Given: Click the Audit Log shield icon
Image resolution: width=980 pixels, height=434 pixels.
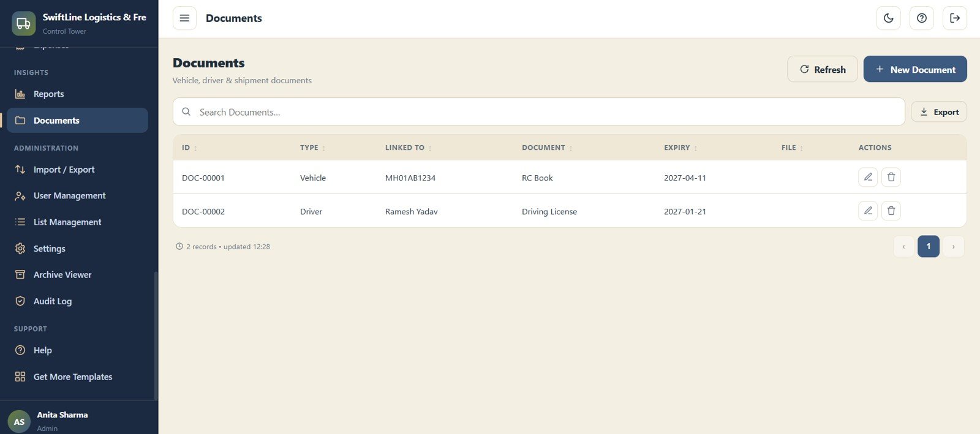Looking at the screenshot, I should pos(20,301).
